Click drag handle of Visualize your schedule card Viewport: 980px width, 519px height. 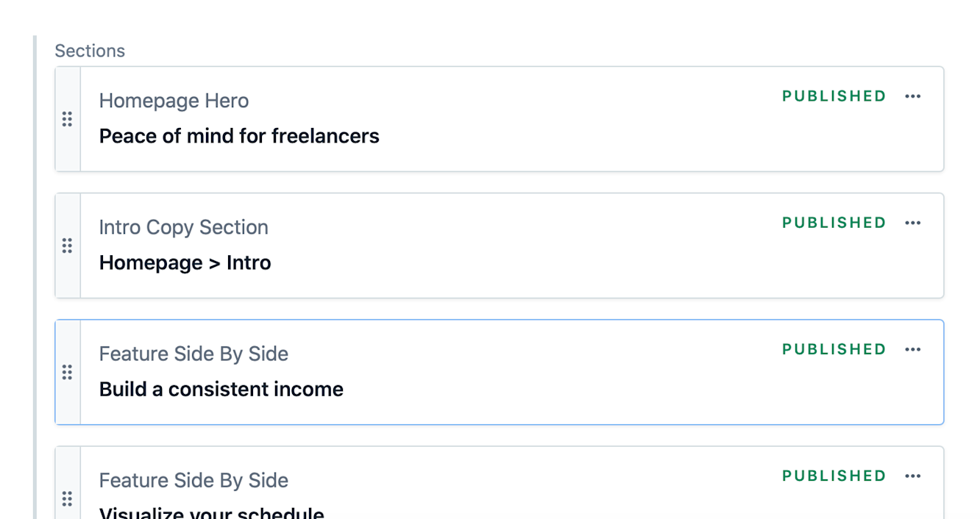(x=67, y=498)
